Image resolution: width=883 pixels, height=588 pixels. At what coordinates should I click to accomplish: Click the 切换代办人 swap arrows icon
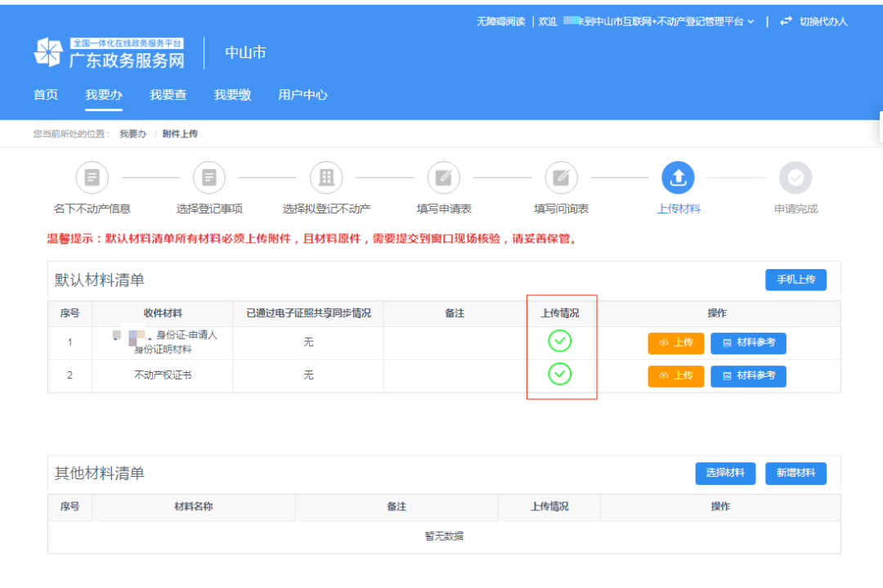tap(787, 22)
